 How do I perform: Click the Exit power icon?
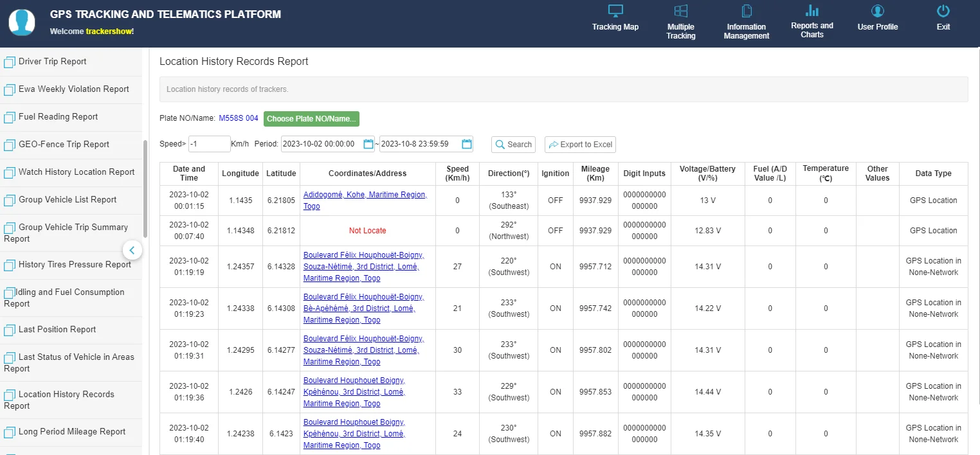pos(943,11)
